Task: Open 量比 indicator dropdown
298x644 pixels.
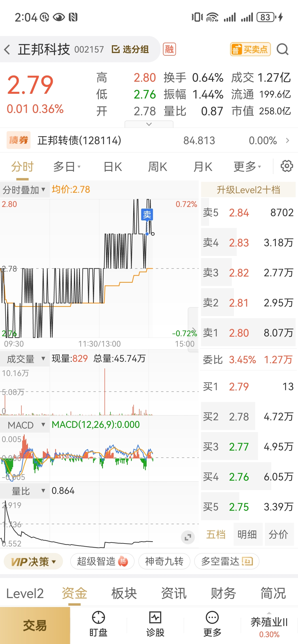Action: pos(25,491)
